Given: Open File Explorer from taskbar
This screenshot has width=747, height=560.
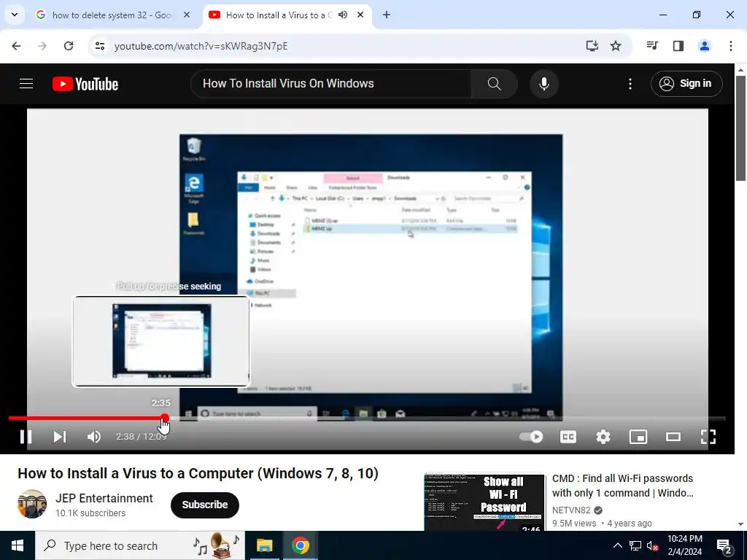Looking at the screenshot, I should (x=264, y=545).
